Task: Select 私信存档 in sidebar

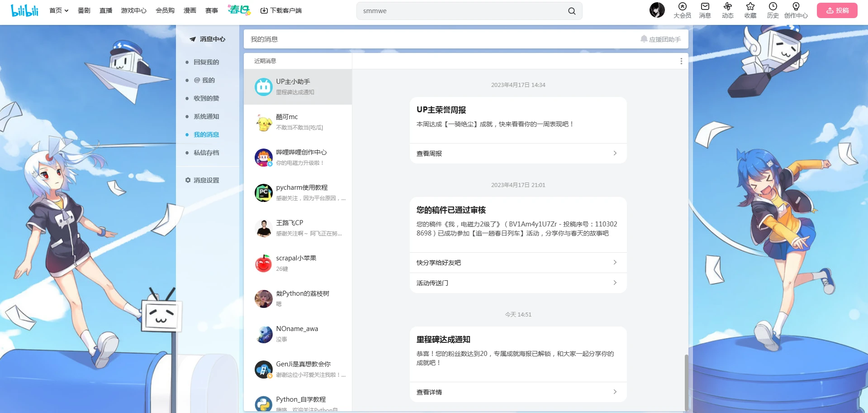Action: pos(206,153)
